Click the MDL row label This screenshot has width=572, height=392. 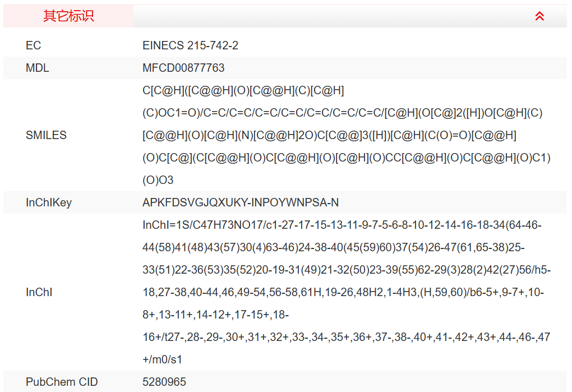click(38, 68)
